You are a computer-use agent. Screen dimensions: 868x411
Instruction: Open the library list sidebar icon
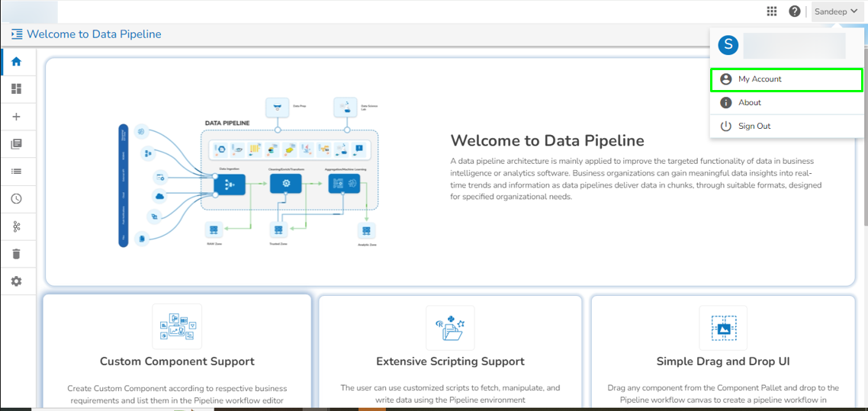pyautogui.click(x=17, y=144)
